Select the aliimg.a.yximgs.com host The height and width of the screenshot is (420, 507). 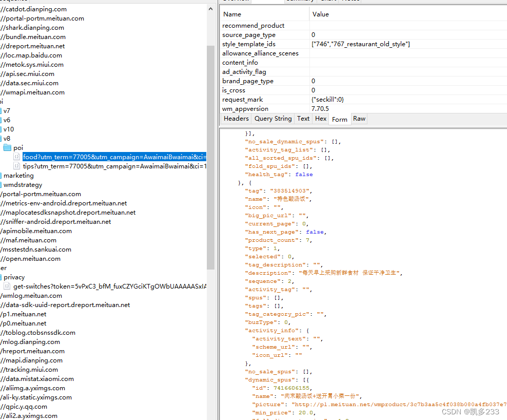33,388
